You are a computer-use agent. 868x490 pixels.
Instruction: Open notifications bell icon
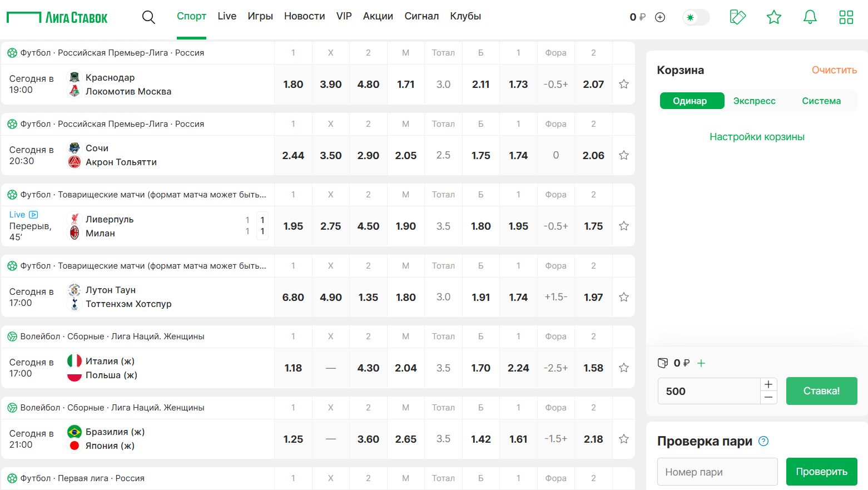point(810,17)
